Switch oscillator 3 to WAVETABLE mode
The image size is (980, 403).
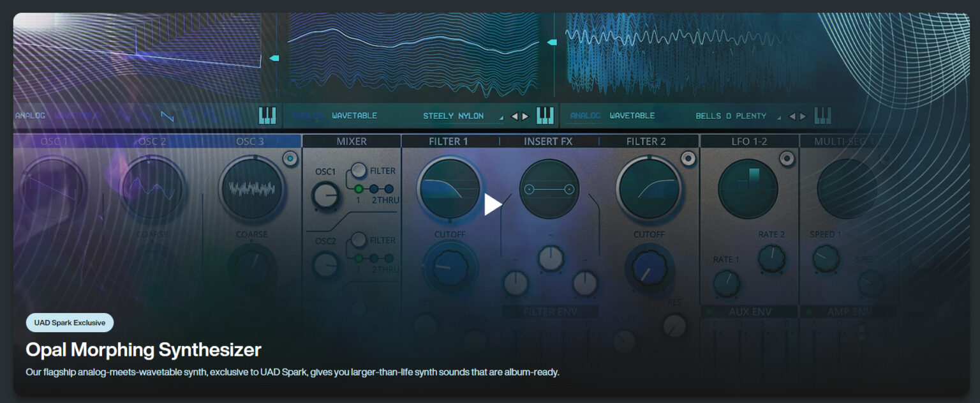634,116
